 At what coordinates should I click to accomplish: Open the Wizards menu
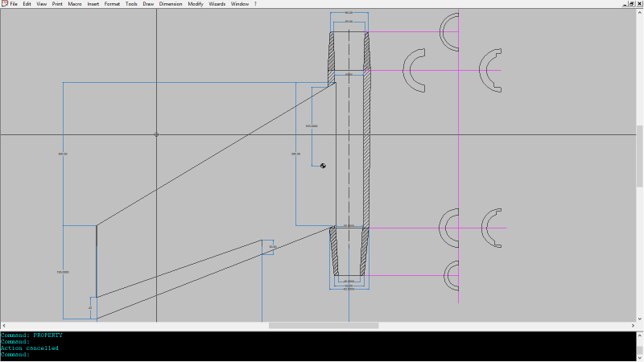217,4
